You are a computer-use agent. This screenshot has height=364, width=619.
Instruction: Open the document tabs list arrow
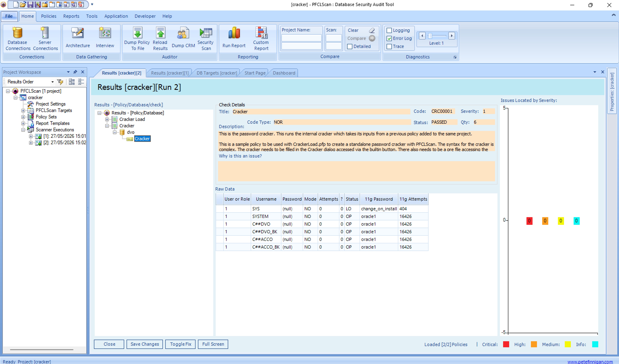[595, 72]
